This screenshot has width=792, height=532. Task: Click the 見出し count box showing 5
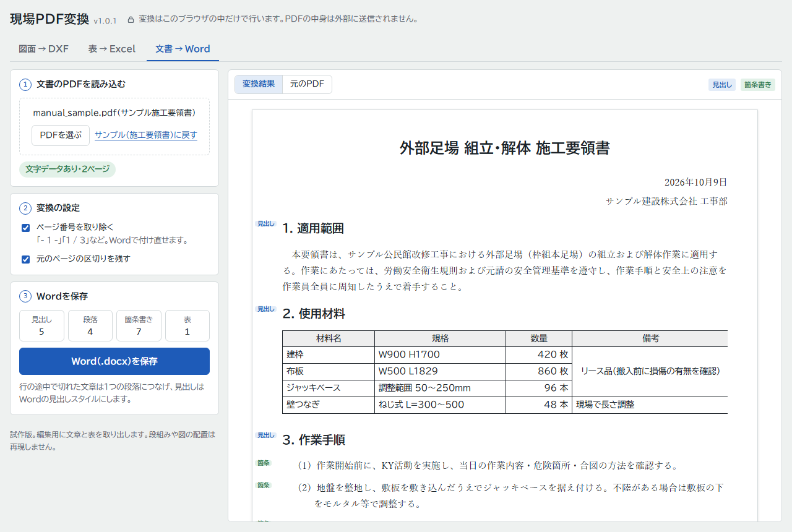(41, 325)
